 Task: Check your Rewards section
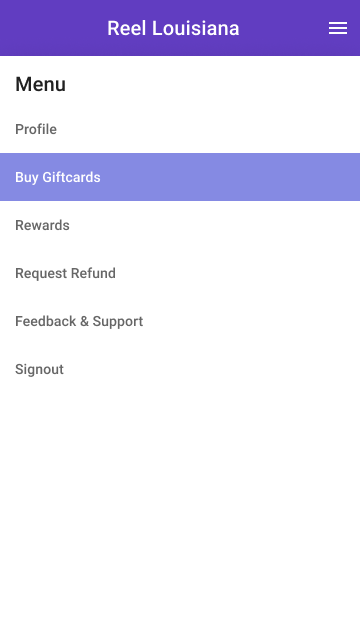pyautogui.click(x=180, y=225)
